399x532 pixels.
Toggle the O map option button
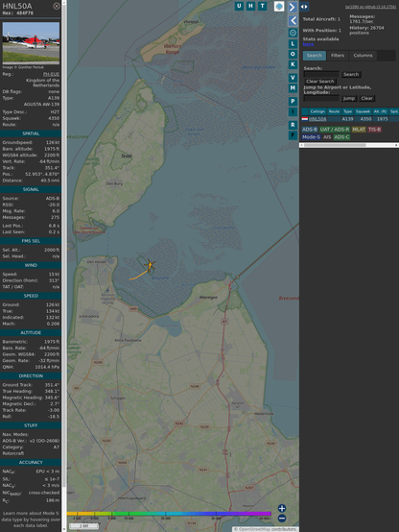pos(293,54)
